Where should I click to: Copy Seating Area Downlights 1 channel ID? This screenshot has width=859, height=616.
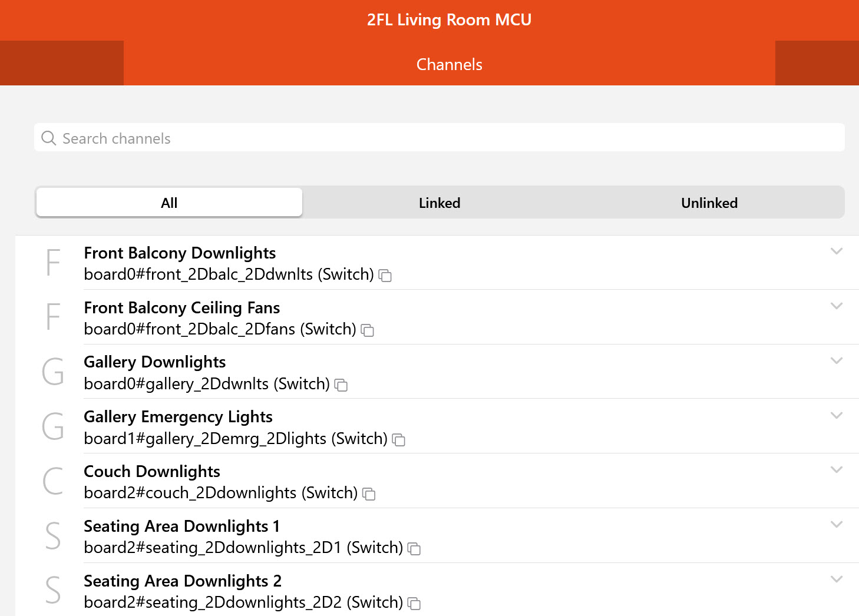coord(414,549)
